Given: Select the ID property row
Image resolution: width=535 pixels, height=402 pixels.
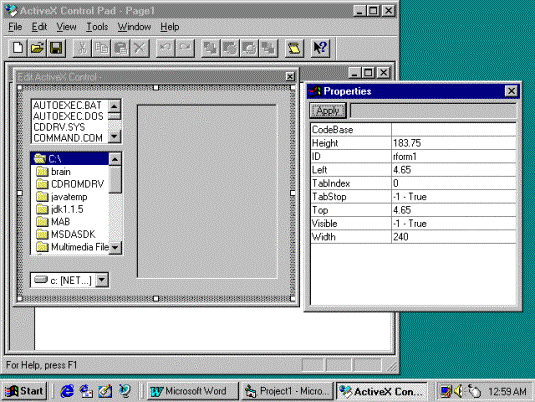Looking at the screenshot, I should [414, 157].
